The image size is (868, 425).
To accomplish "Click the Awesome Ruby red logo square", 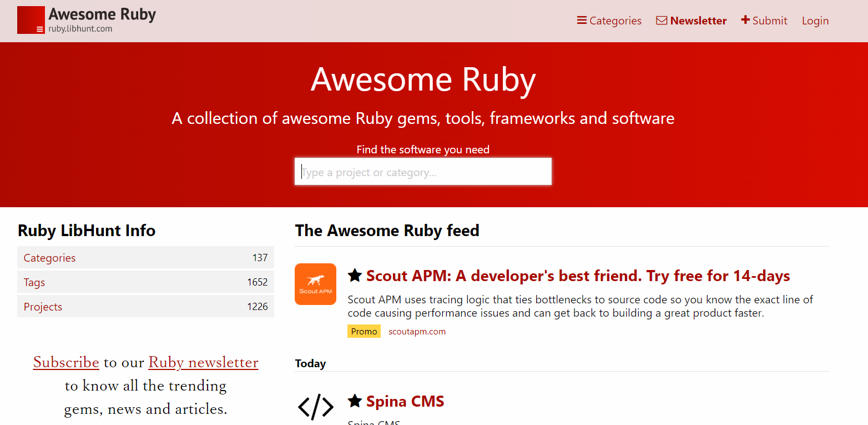I will 31,20.
